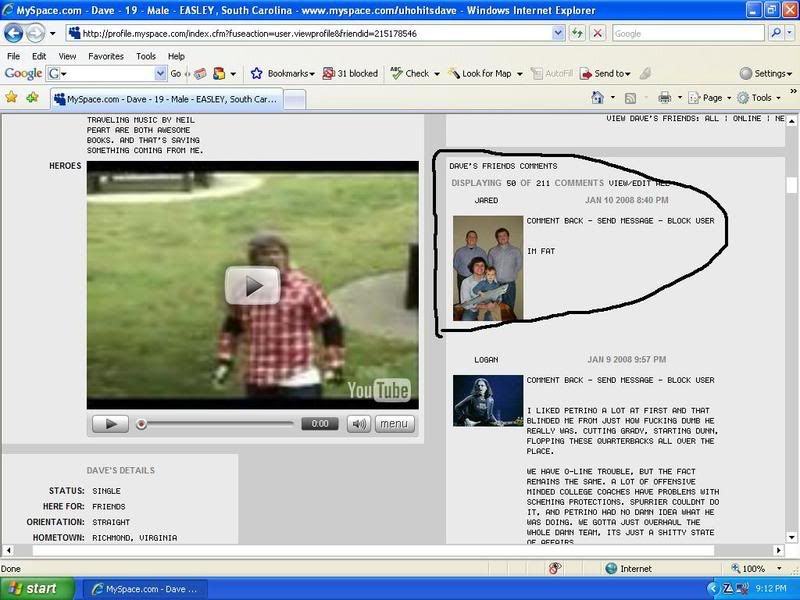Viewport: 800px width, 600px height.
Task: Expand the Print dropdown arrow
Action: 680,97
